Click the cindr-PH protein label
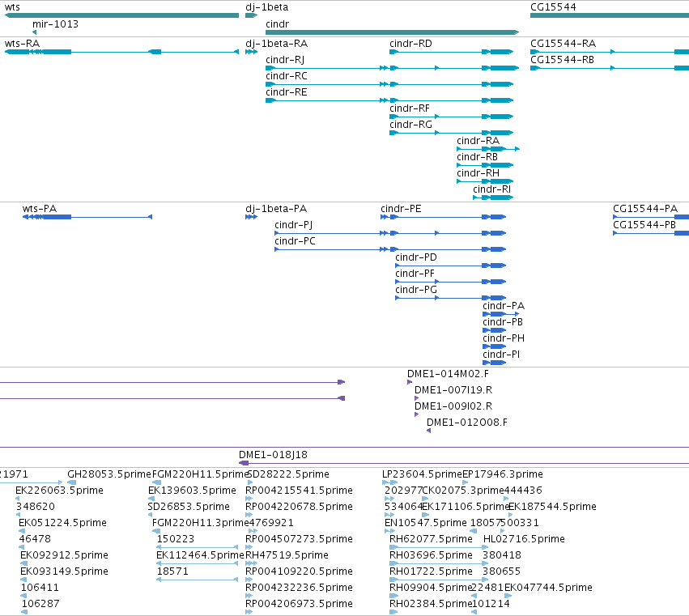Viewport: 689px width, 616px height. pos(503,338)
